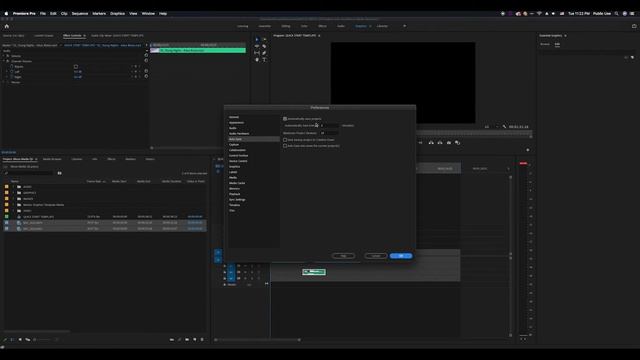The image size is (640, 360).
Task: Select the Razor tool
Action: (x=264, y=46)
